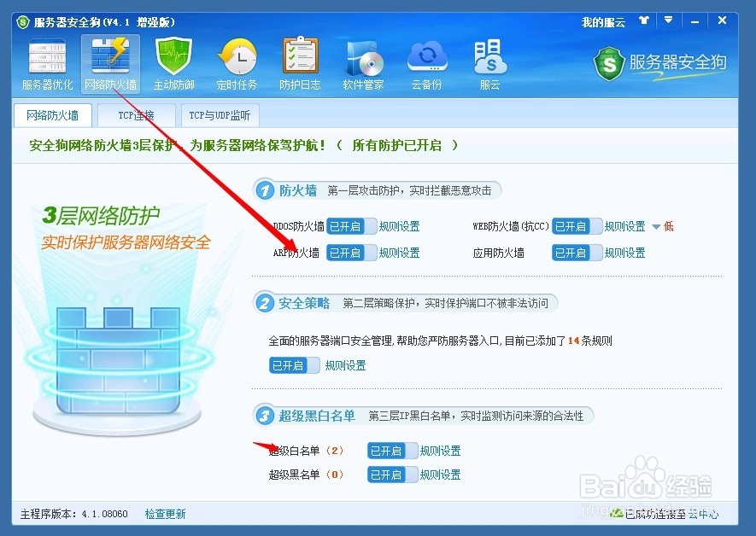This screenshot has height=536, width=756.
Task: Click the 安全策略 section header number 2
Action: click(264, 303)
